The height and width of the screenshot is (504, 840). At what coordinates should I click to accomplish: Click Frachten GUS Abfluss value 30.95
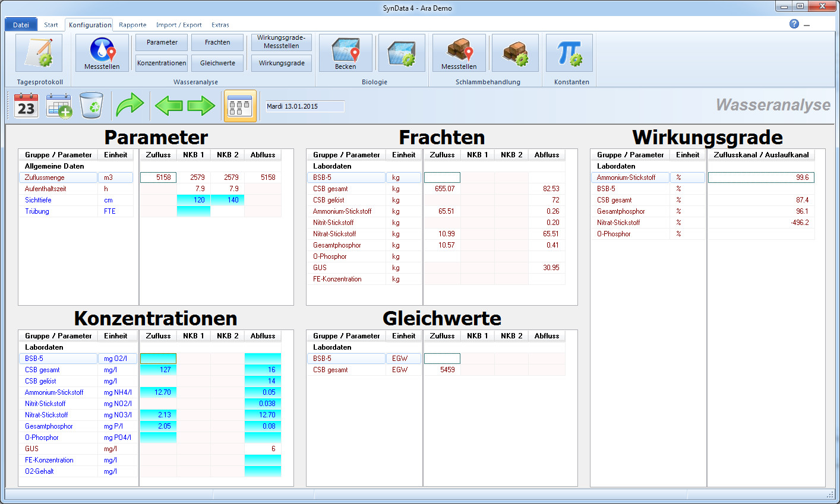tap(547, 268)
